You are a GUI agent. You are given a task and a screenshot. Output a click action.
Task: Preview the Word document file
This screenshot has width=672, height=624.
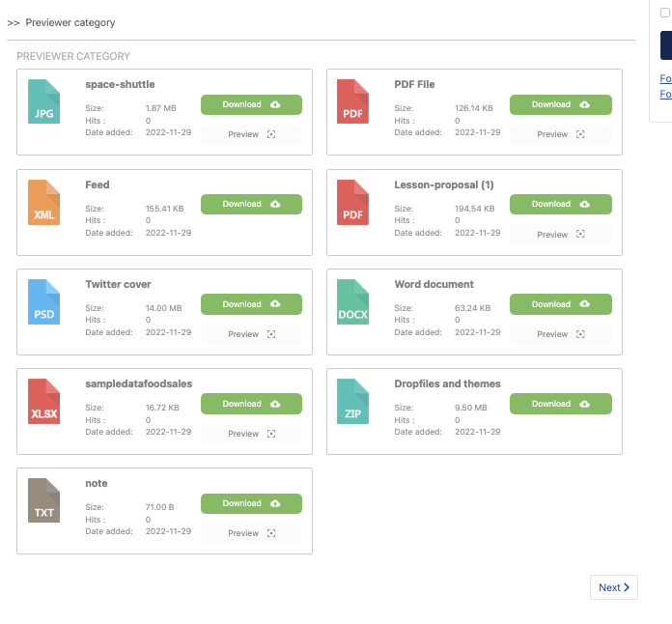(560, 334)
